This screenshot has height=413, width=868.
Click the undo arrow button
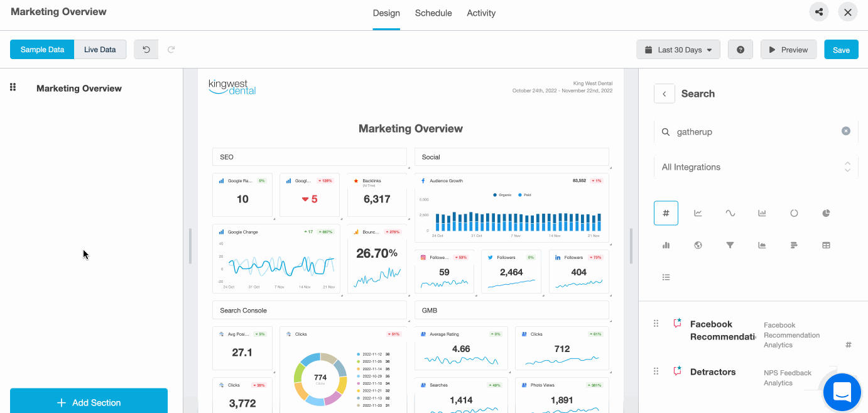(146, 50)
